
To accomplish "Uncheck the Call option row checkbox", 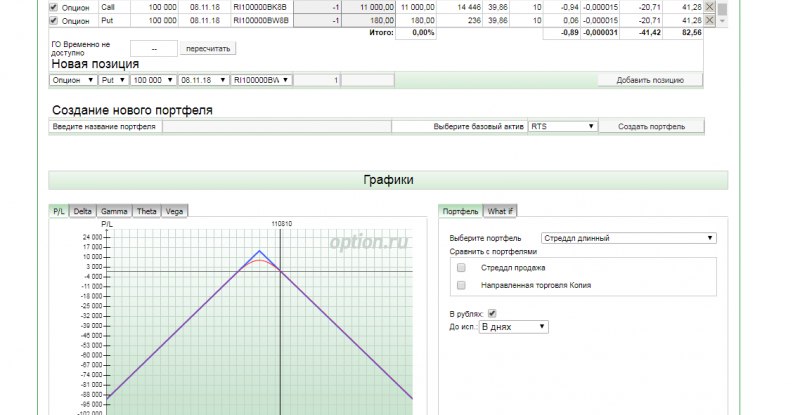I will pyautogui.click(x=54, y=6).
